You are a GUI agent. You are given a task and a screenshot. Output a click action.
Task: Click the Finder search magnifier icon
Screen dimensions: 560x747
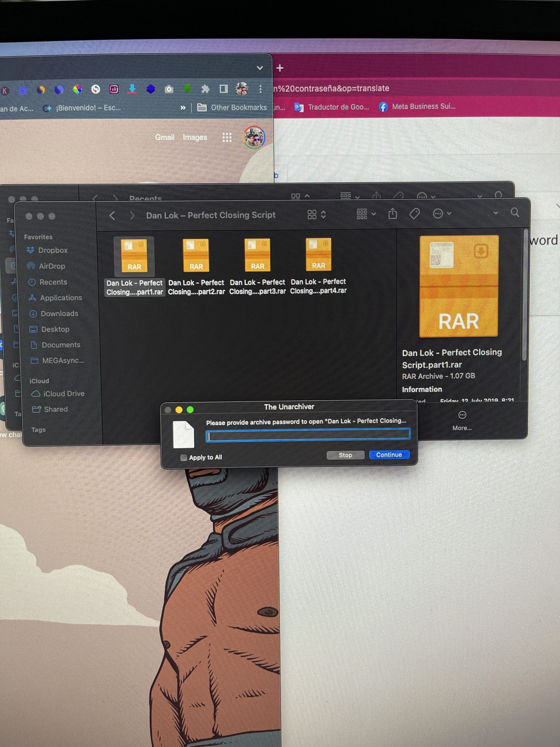(x=514, y=212)
